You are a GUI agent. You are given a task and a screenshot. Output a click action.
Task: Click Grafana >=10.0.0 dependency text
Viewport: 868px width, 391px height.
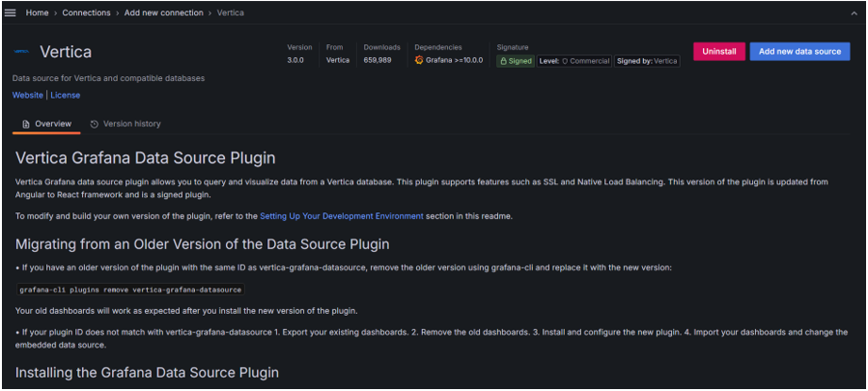point(454,61)
